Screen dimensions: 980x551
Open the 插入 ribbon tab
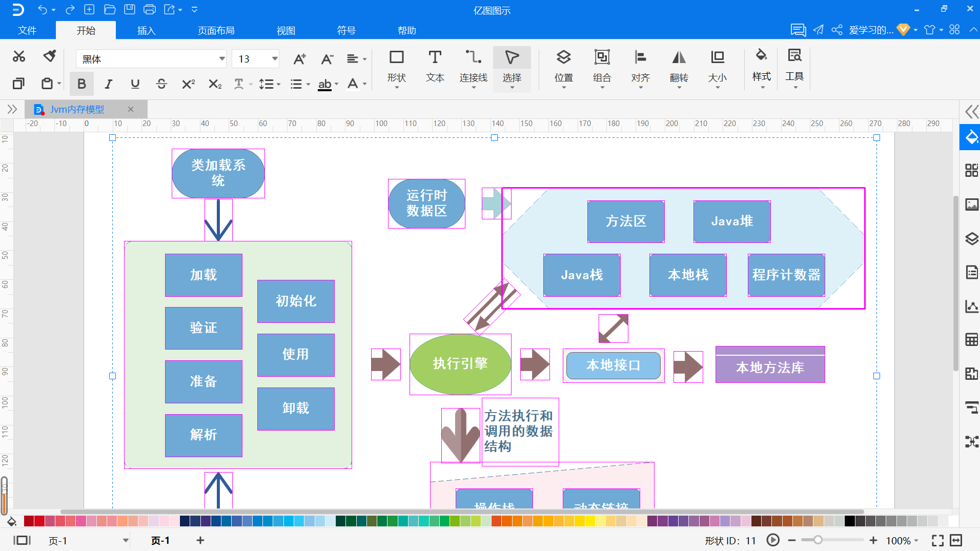[146, 30]
